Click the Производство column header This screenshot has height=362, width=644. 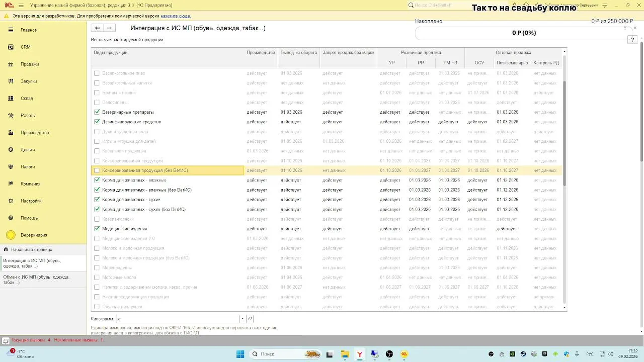(261, 52)
